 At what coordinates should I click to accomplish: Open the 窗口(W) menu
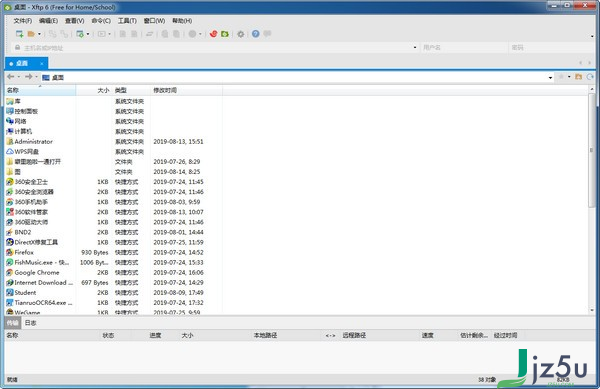(x=154, y=21)
